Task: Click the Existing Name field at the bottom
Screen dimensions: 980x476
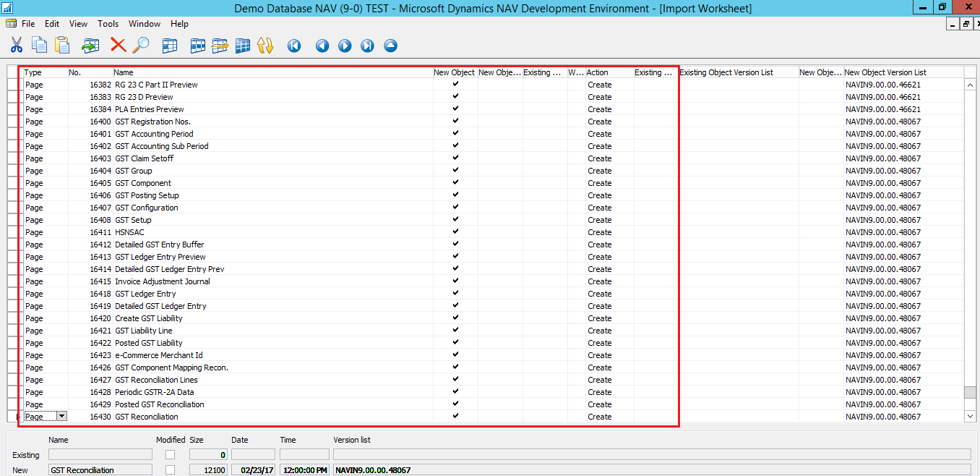Action: [x=100, y=455]
